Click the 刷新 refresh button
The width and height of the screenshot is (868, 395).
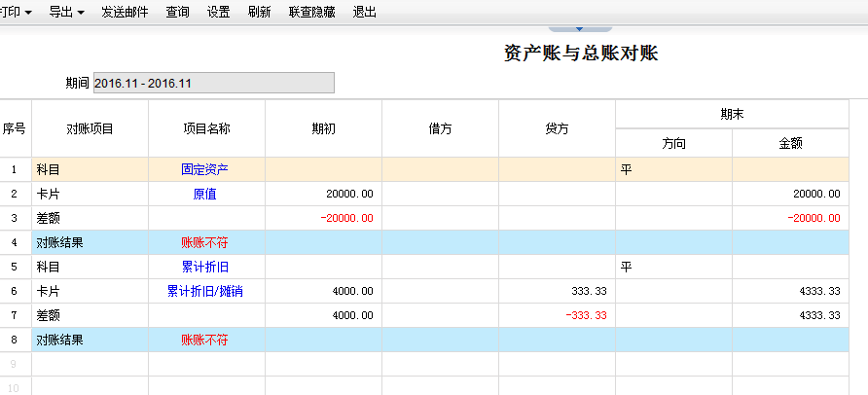(x=260, y=13)
